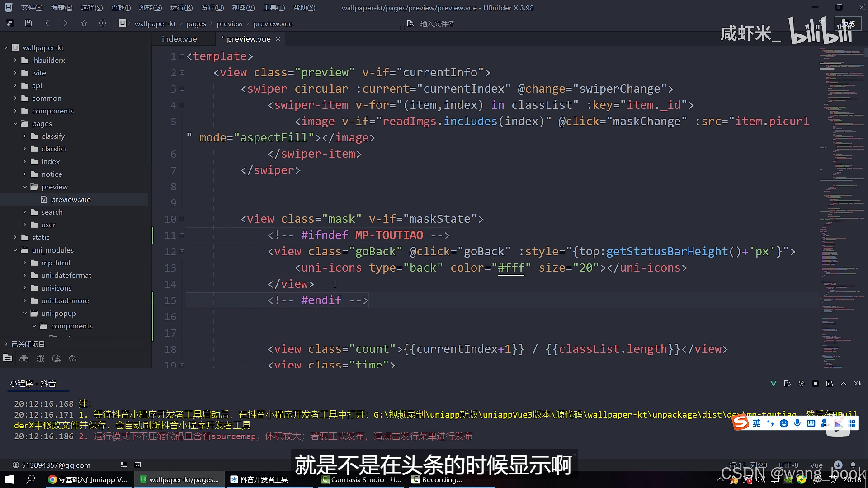Click Sogou voice input microphone
The width and height of the screenshot is (868, 488).
[797, 423]
